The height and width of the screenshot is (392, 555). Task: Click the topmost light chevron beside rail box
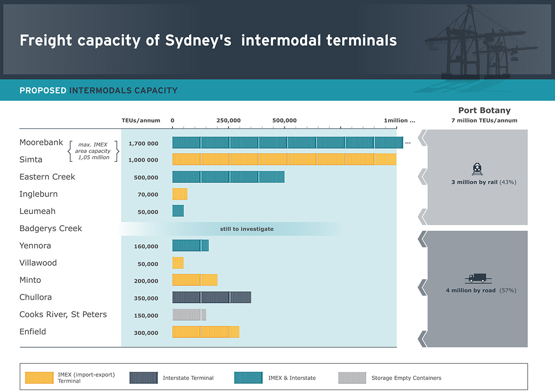point(422,137)
